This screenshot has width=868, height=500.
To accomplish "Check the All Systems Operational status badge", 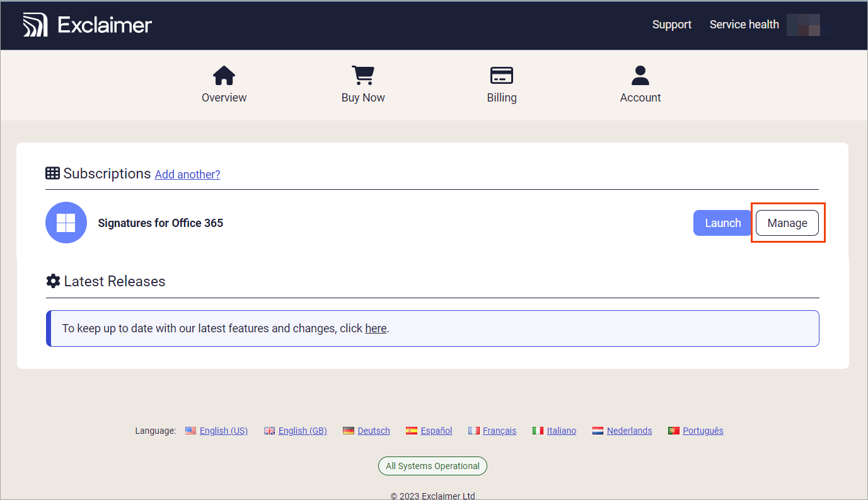I will point(432,465).
